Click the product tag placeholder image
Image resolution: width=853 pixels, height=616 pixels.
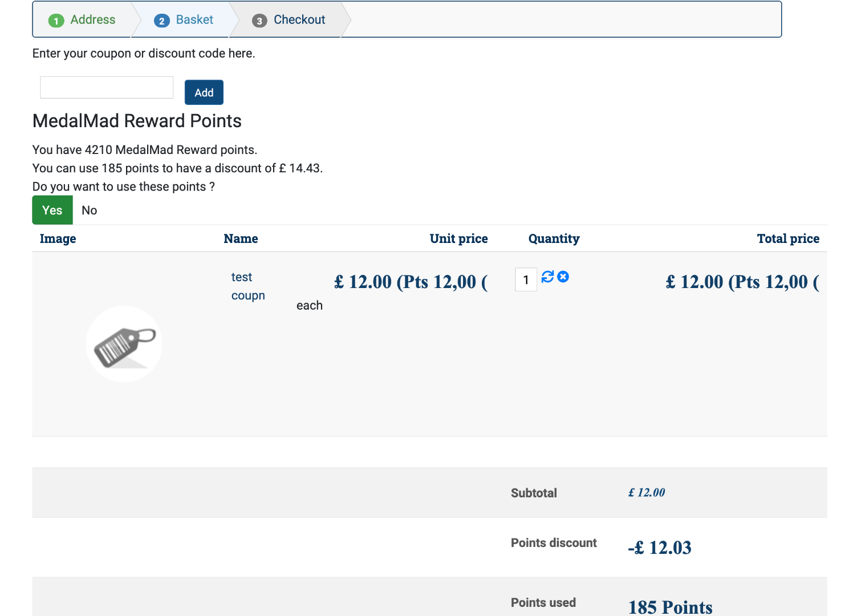click(124, 344)
